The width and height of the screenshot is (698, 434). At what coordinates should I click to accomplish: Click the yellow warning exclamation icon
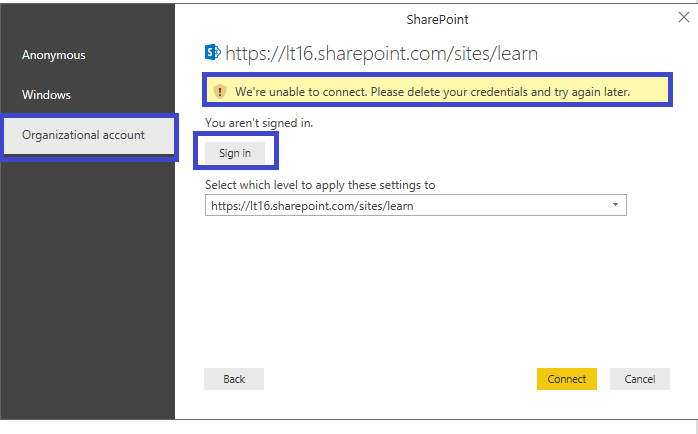point(220,92)
